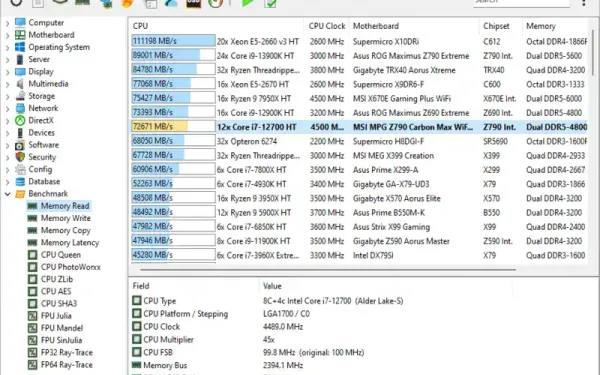Image resolution: width=600 pixels, height=375 pixels.
Task: Sort by the CPU column header
Action: [216, 26]
